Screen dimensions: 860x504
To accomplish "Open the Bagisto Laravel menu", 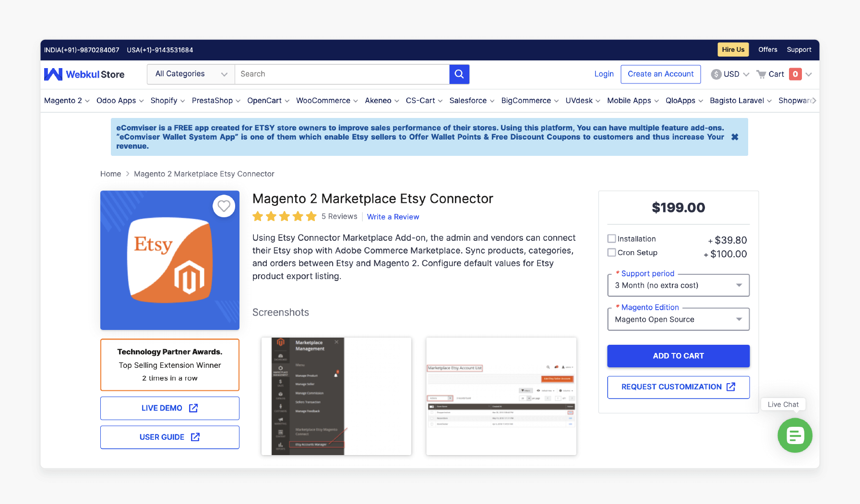I will point(741,100).
